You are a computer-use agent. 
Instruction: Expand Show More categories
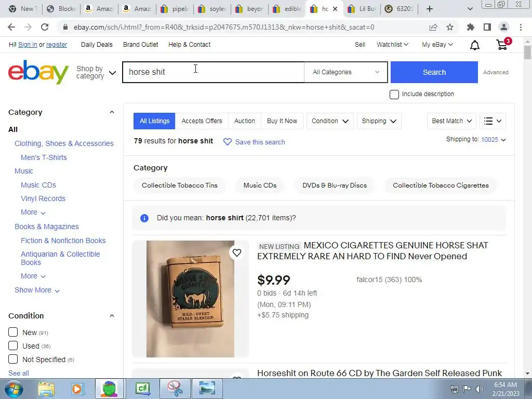pyautogui.click(x=37, y=290)
